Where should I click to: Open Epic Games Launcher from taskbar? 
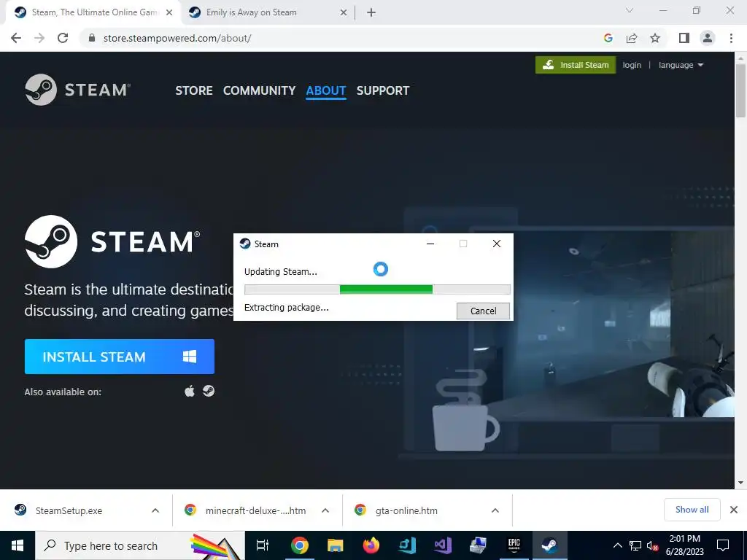point(514,545)
